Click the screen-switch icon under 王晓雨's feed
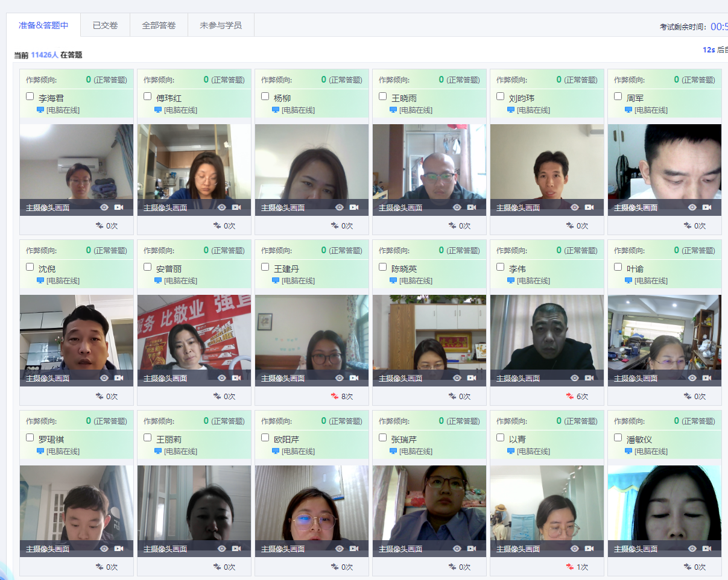This screenshot has width=728, height=580. (x=452, y=226)
